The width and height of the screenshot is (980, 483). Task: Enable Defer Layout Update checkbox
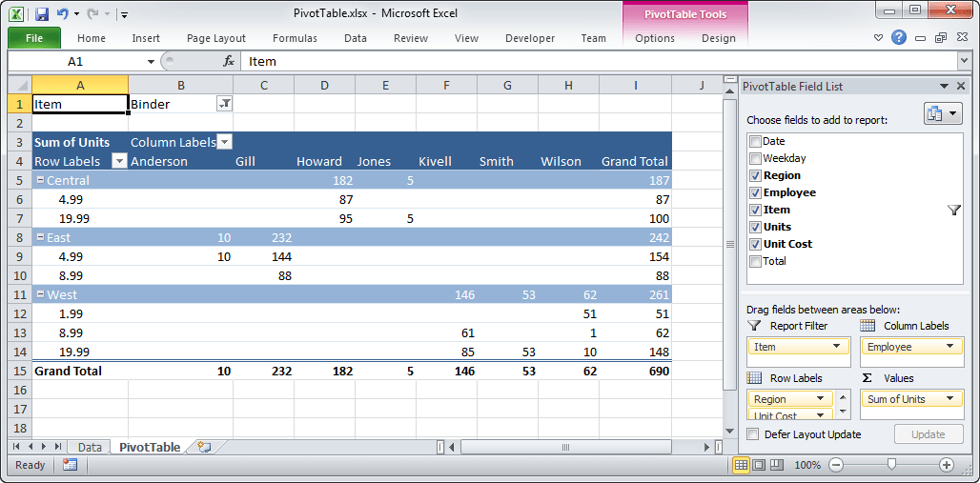point(755,434)
